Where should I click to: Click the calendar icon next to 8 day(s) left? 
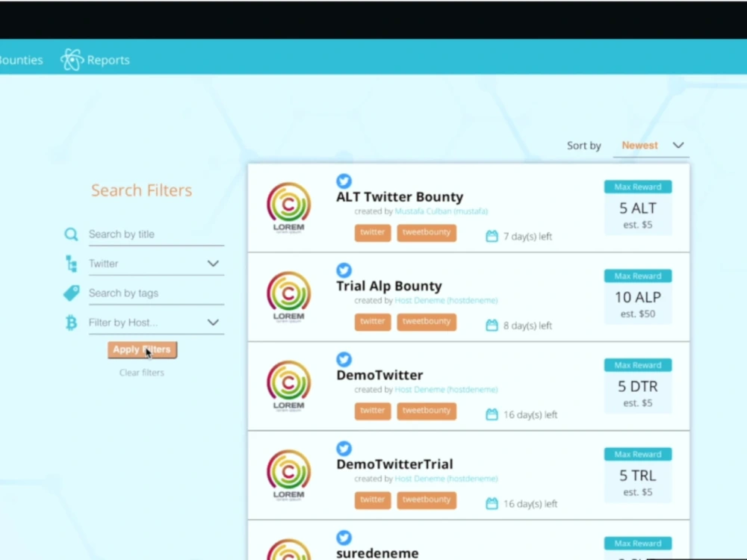pyautogui.click(x=492, y=326)
